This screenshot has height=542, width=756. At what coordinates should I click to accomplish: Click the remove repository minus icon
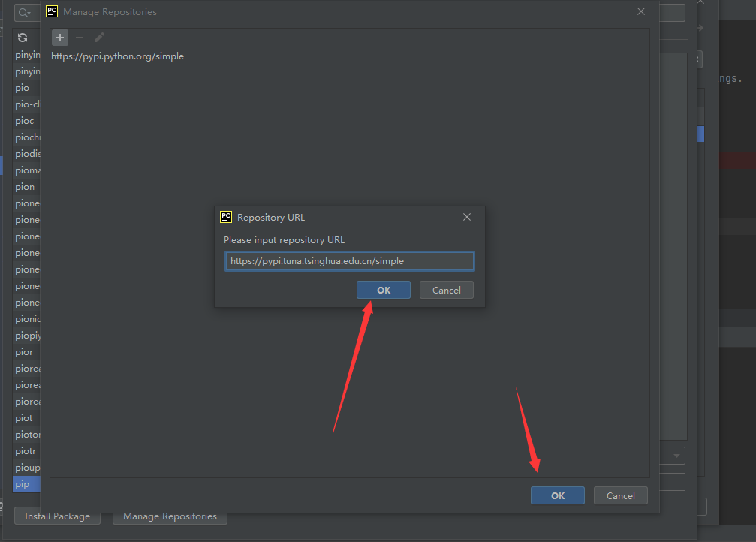pos(80,38)
